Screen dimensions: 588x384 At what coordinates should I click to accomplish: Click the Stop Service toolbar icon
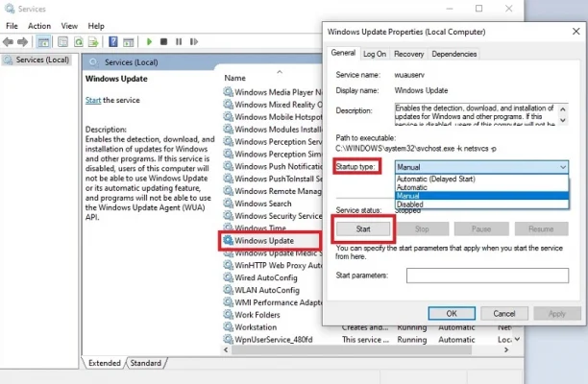click(164, 42)
